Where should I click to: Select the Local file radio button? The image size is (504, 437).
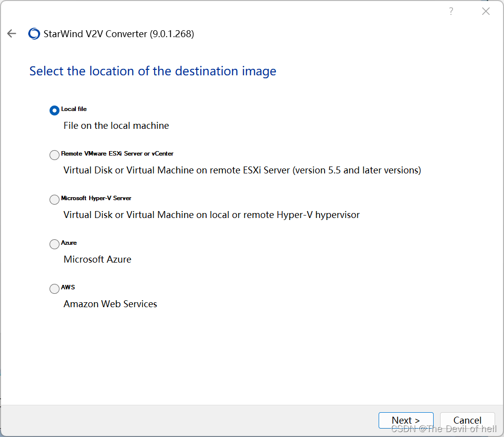tap(55, 110)
